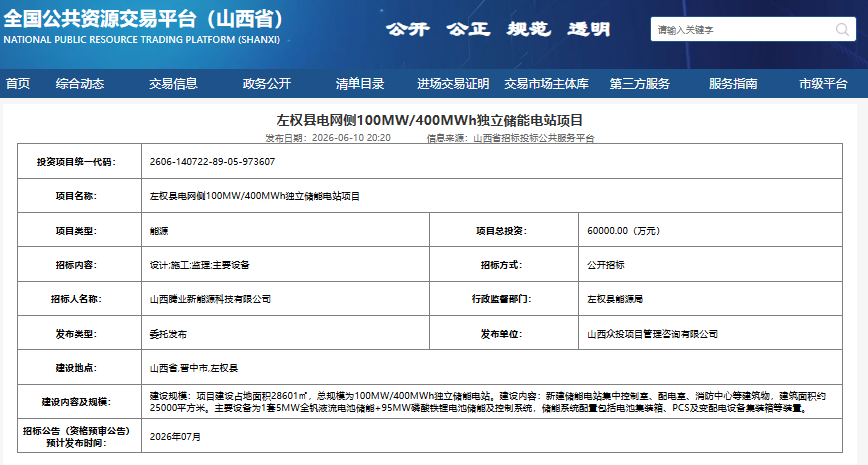The height and width of the screenshot is (465, 868).
Task: Click the 投资项目统一代码 label cell
Action: 79,162
